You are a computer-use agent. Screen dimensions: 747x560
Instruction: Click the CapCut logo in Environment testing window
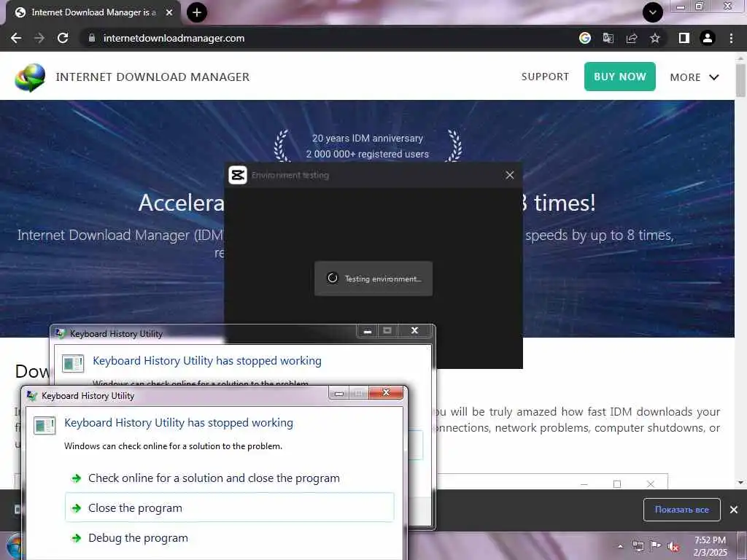[238, 175]
